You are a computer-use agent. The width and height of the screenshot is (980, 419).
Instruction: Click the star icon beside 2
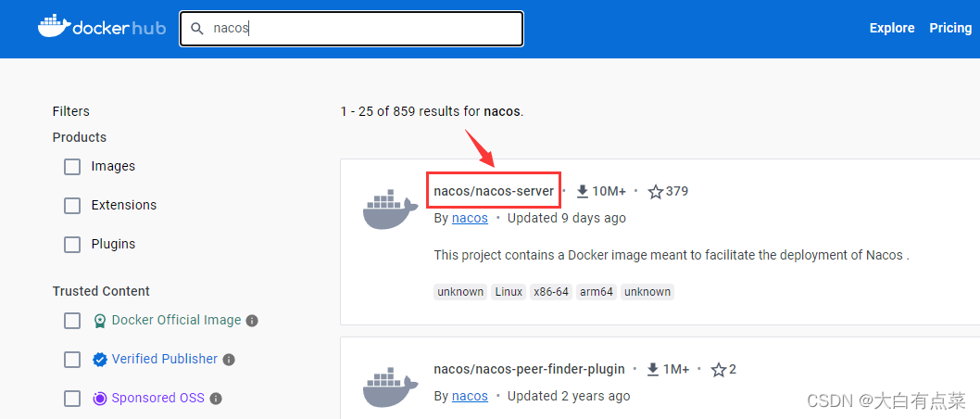click(x=719, y=370)
